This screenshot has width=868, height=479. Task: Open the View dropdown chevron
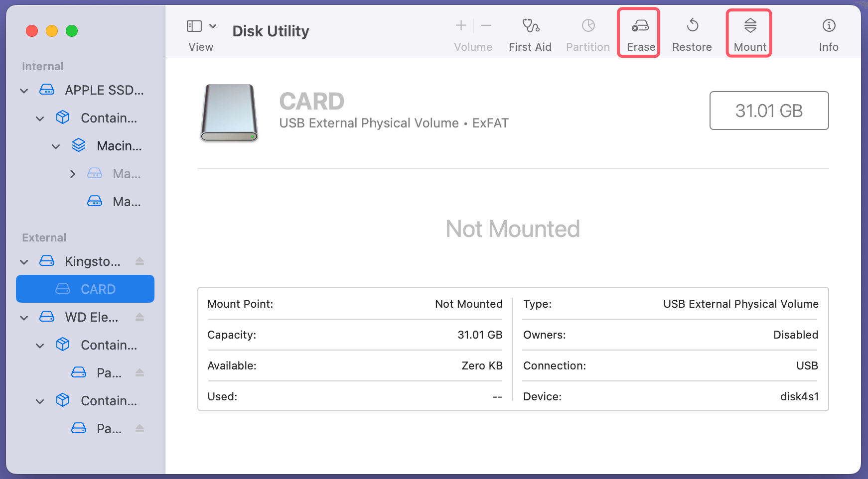[x=213, y=26]
